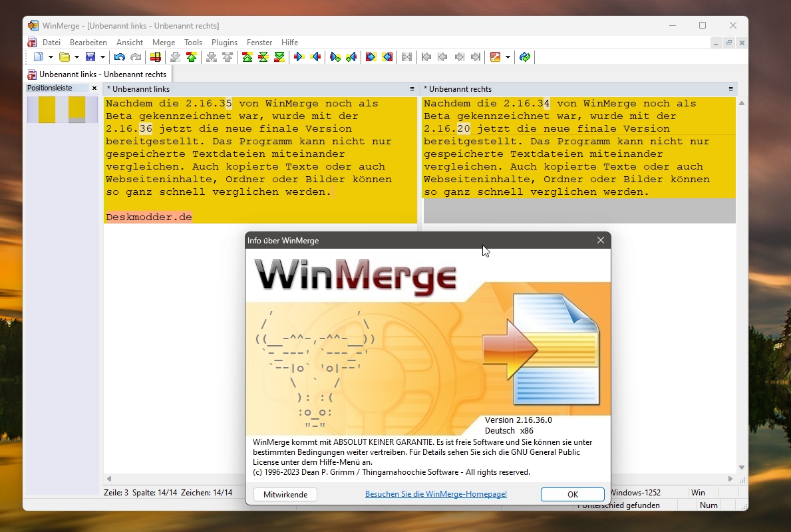Click the Open folder toolbar icon

tap(64, 57)
